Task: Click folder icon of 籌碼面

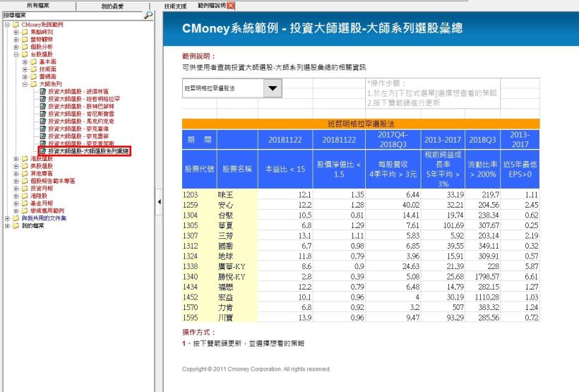Action: 33,76
